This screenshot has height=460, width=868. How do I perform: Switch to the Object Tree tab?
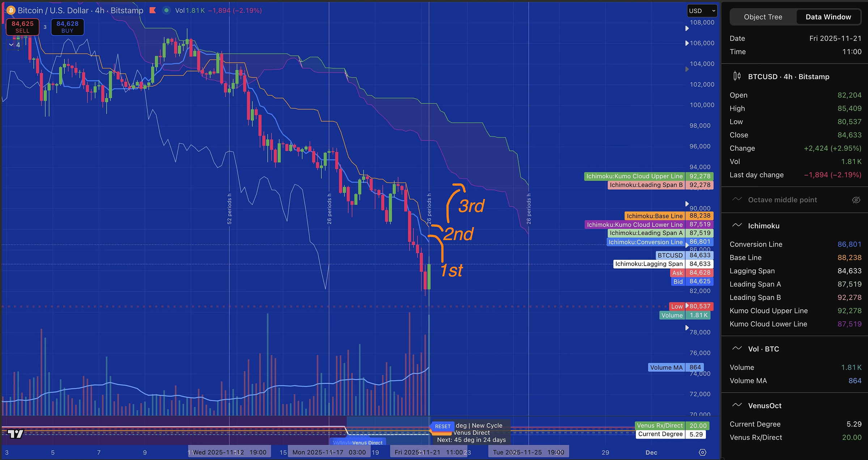(763, 17)
